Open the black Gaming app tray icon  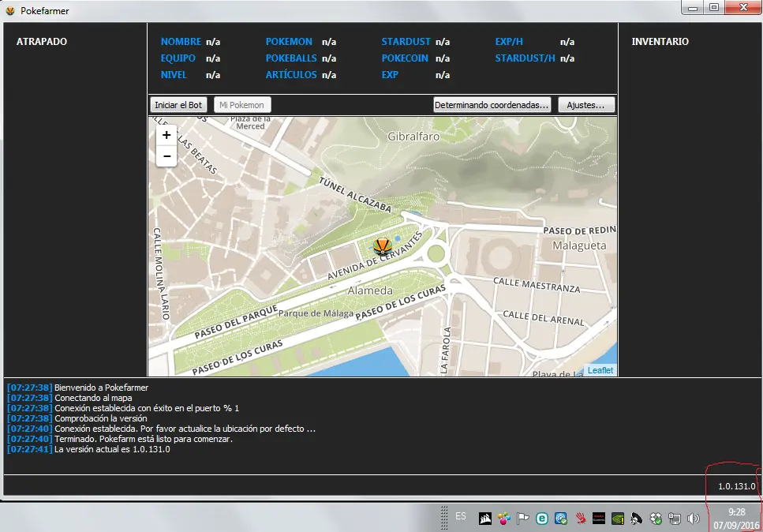[x=599, y=519]
